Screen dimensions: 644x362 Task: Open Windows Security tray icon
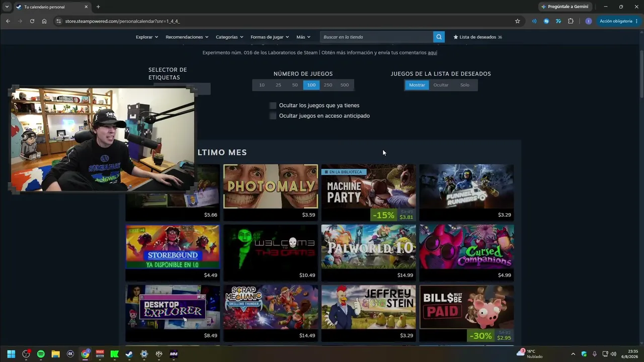[x=584, y=354]
